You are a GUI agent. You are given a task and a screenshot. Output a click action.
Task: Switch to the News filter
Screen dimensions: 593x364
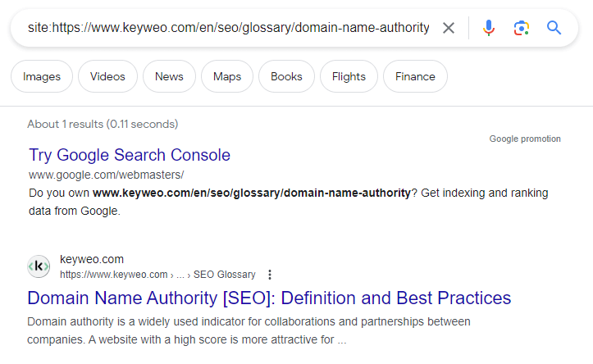pyautogui.click(x=169, y=76)
